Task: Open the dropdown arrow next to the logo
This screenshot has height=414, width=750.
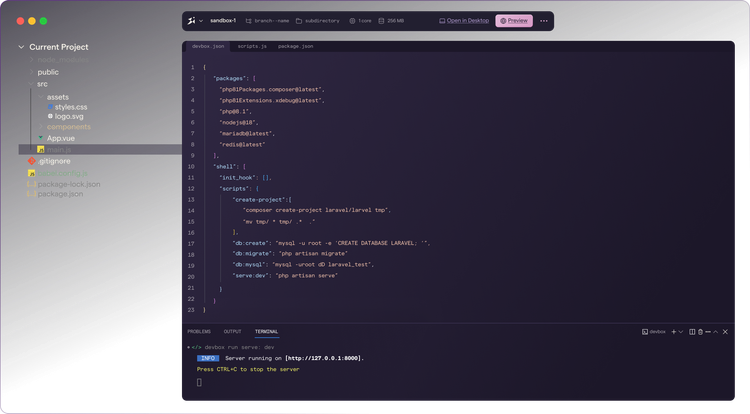Action: point(201,21)
